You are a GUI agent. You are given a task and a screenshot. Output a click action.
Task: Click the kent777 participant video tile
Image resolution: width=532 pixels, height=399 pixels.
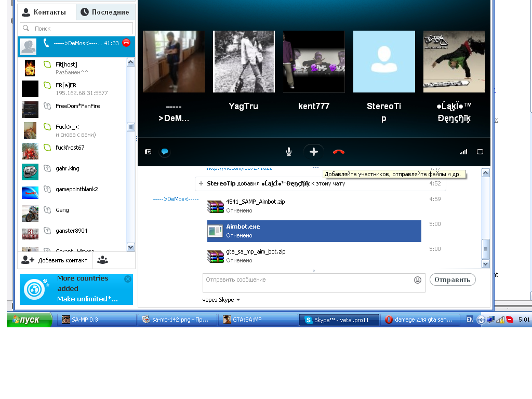pyautogui.click(x=314, y=61)
